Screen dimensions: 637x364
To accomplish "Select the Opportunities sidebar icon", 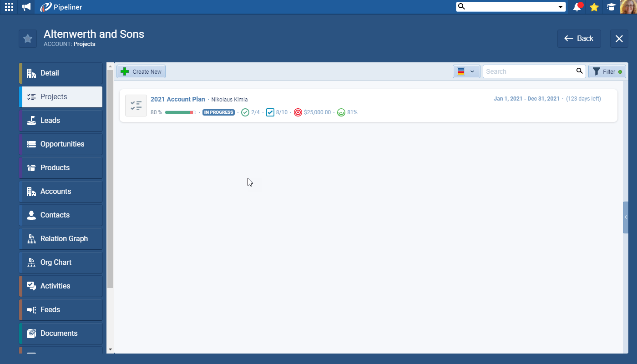I will pos(30,144).
